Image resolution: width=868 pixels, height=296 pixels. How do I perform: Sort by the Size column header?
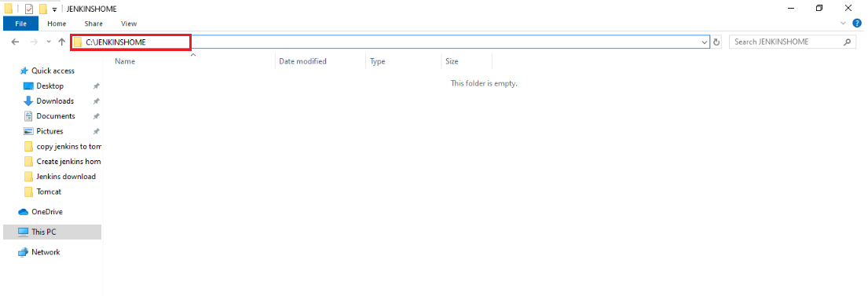click(x=467, y=61)
